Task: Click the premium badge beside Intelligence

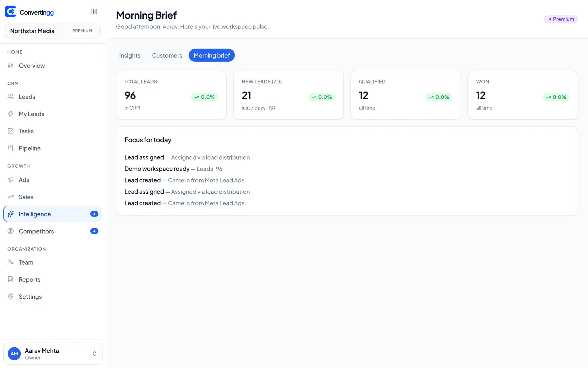Action: click(x=94, y=214)
